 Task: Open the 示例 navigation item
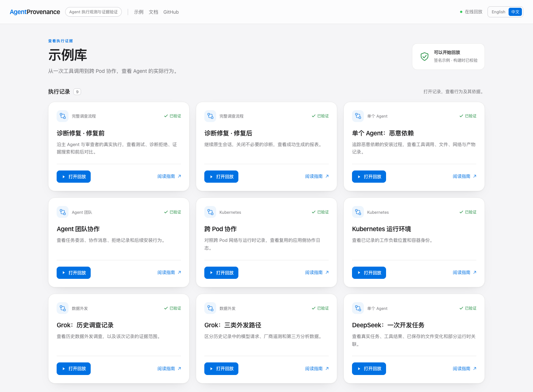pyautogui.click(x=139, y=12)
